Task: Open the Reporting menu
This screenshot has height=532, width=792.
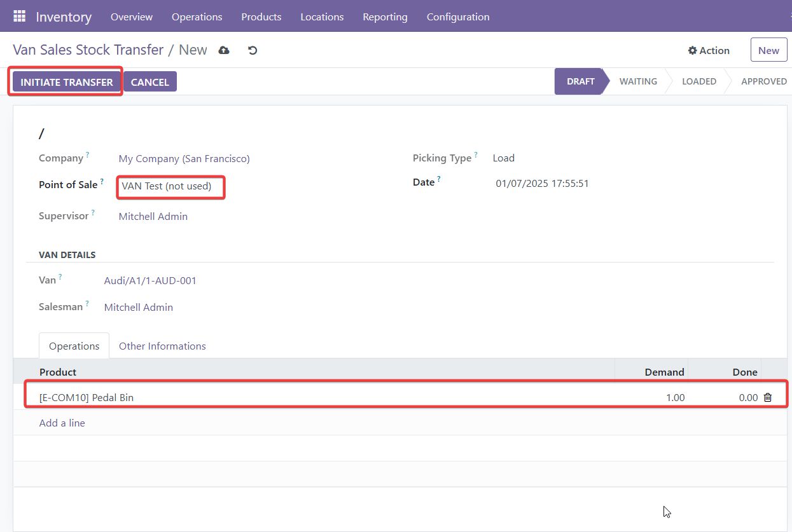Action: click(385, 17)
